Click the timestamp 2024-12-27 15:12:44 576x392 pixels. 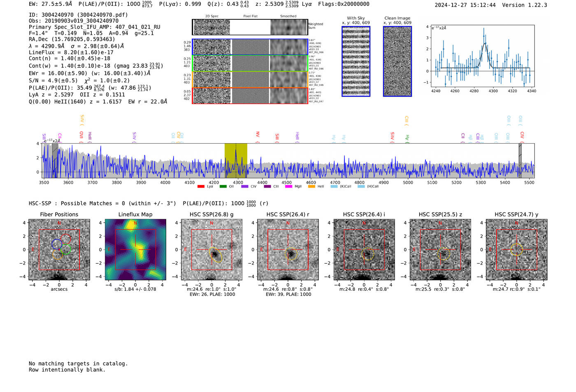pyautogui.click(x=465, y=5)
